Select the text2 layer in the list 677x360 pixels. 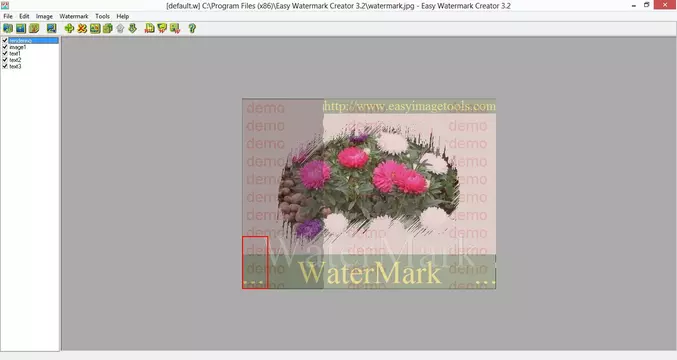(x=15, y=60)
